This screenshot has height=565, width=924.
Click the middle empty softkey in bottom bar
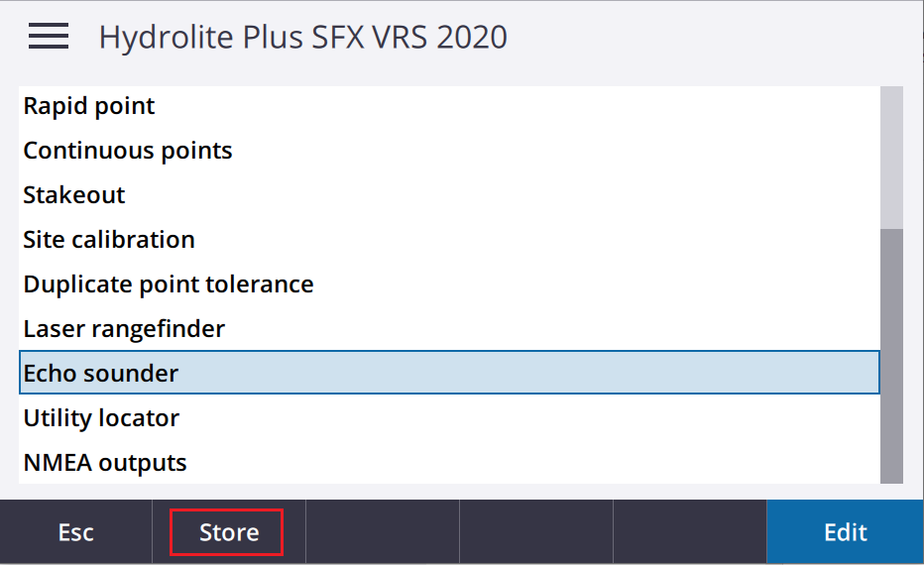click(x=536, y=532)
